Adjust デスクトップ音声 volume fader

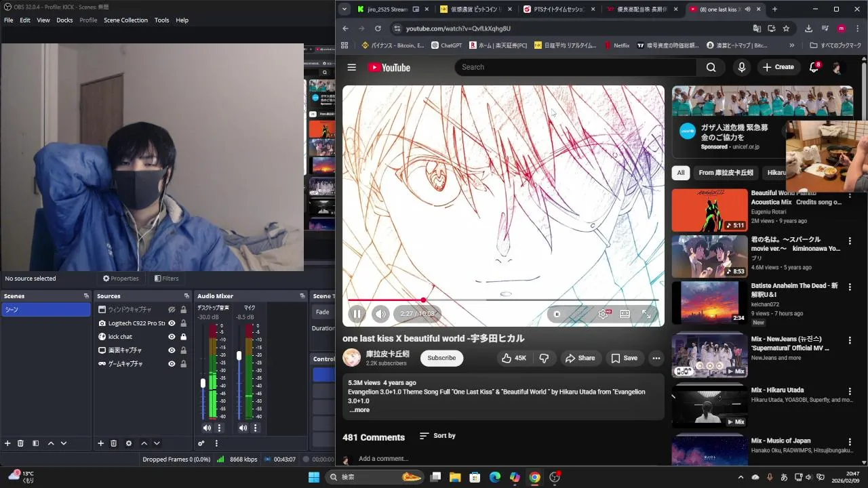coord(203,384)
